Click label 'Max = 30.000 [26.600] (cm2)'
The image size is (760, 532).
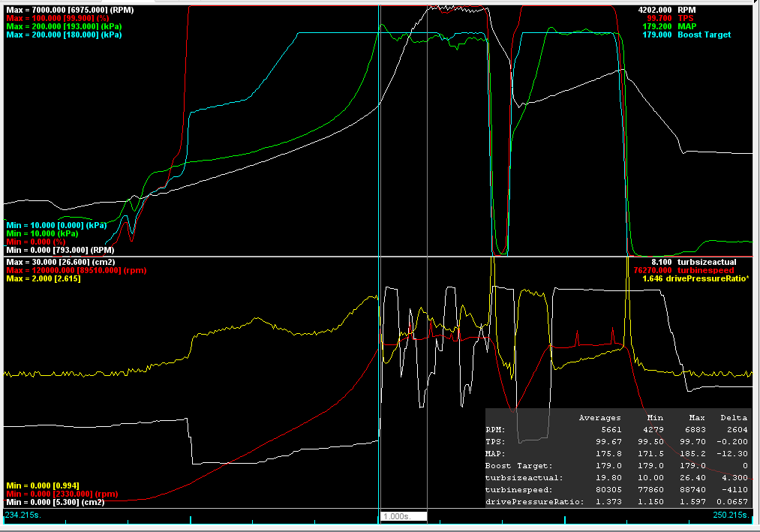tap(61, 262)
